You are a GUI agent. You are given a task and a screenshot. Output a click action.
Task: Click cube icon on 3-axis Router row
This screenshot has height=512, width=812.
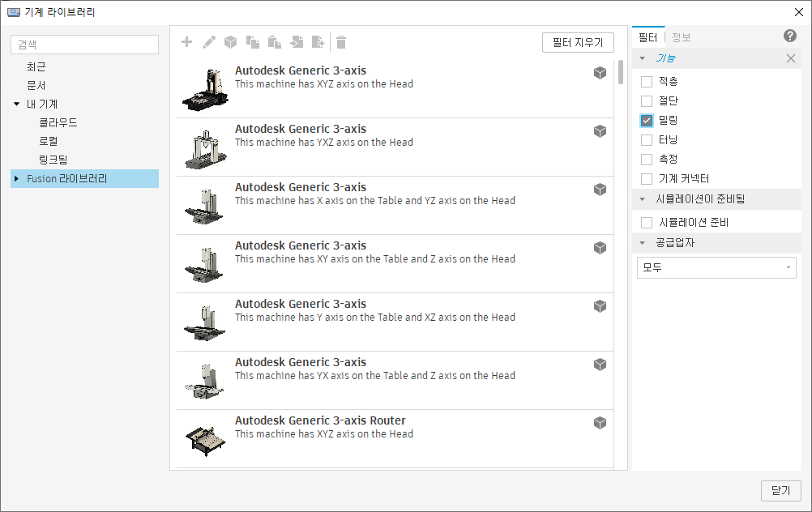pyautogui.click(x=600, y=423)
